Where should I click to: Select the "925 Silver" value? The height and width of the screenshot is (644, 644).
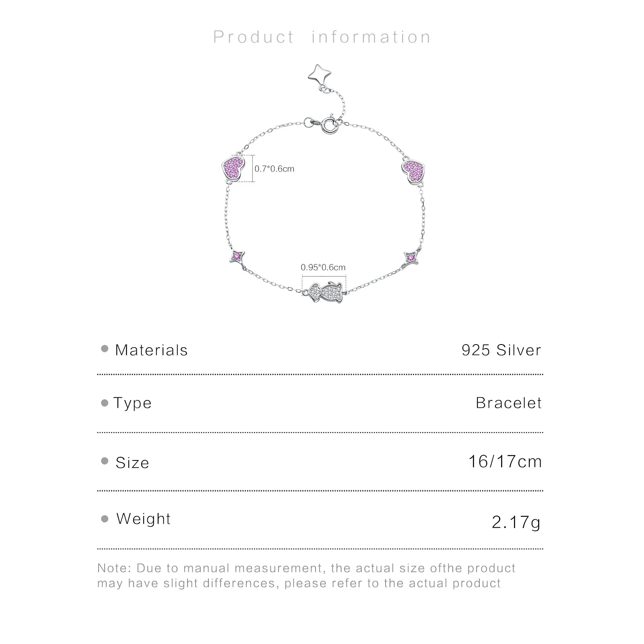pos(502,350)
